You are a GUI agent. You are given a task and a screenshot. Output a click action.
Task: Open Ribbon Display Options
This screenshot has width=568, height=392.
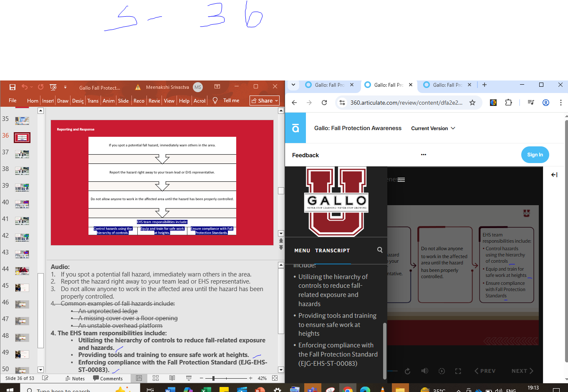coord(217,87)
